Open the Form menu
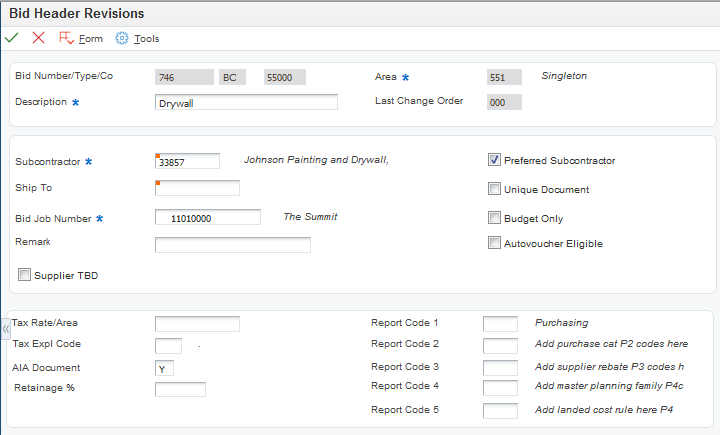The height and width of the screenshot is (435, 720). (x=90, y=39)
